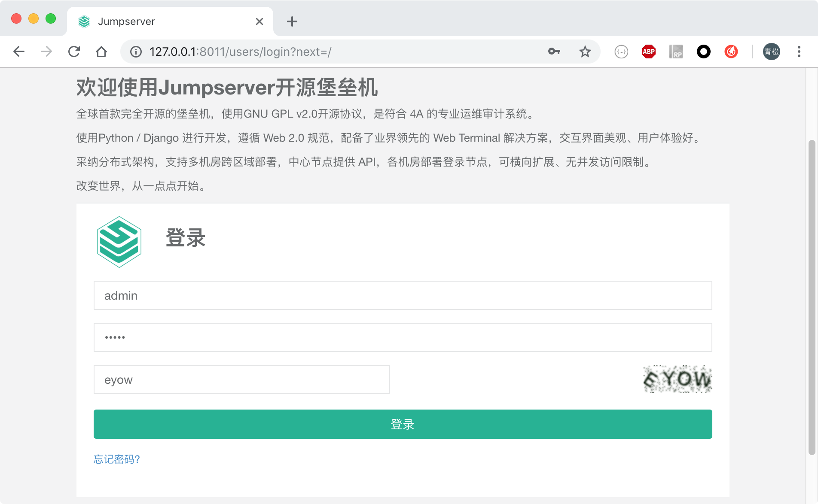The width and height of the screenshot is (818, 504).
Task: Focus the username field containing admin
Action: (403, 295)
